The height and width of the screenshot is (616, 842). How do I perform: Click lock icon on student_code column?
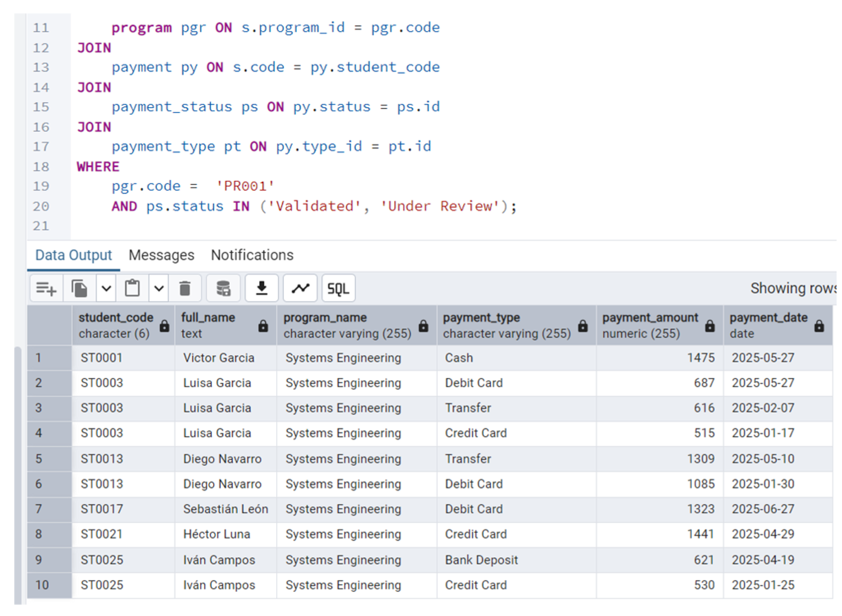coord(165,326)
